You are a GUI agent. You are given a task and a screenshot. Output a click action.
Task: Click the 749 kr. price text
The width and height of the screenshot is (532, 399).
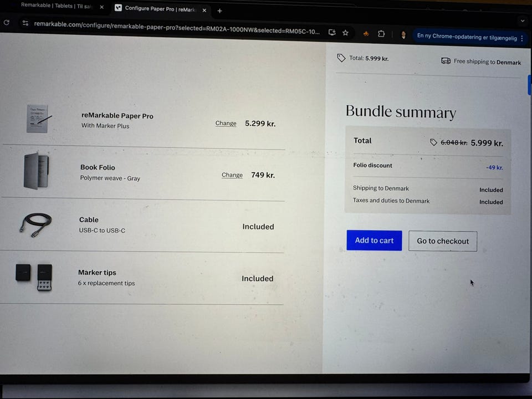tap(263, 175)
